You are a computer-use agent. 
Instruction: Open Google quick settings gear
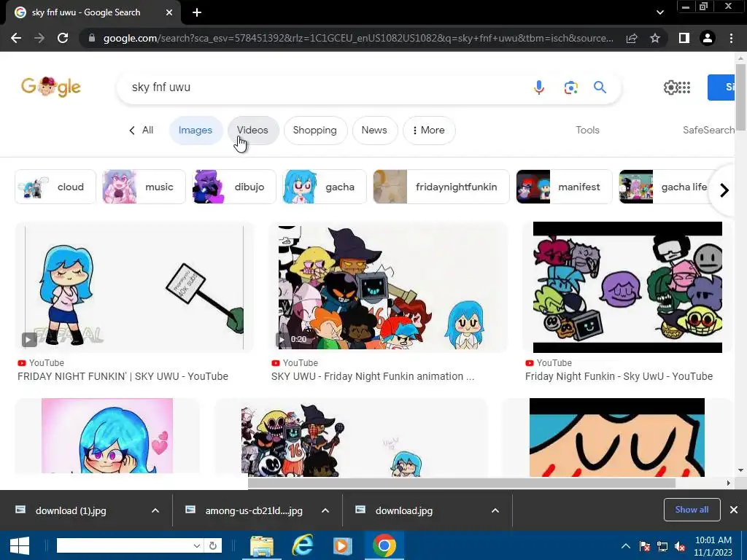click(670, 87)
